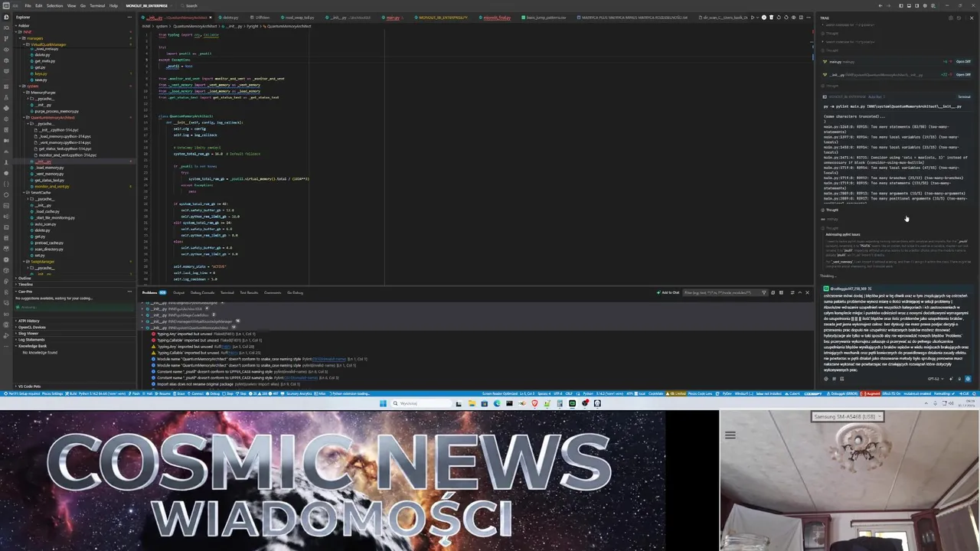Click the hamburger menu on camera overlay
Image resolution: width=980 pixels, height=551 pixels.
pos(730,435)
